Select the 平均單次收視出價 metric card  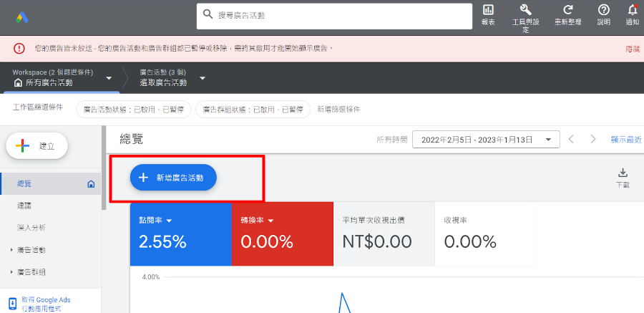(x=384, y=234)
